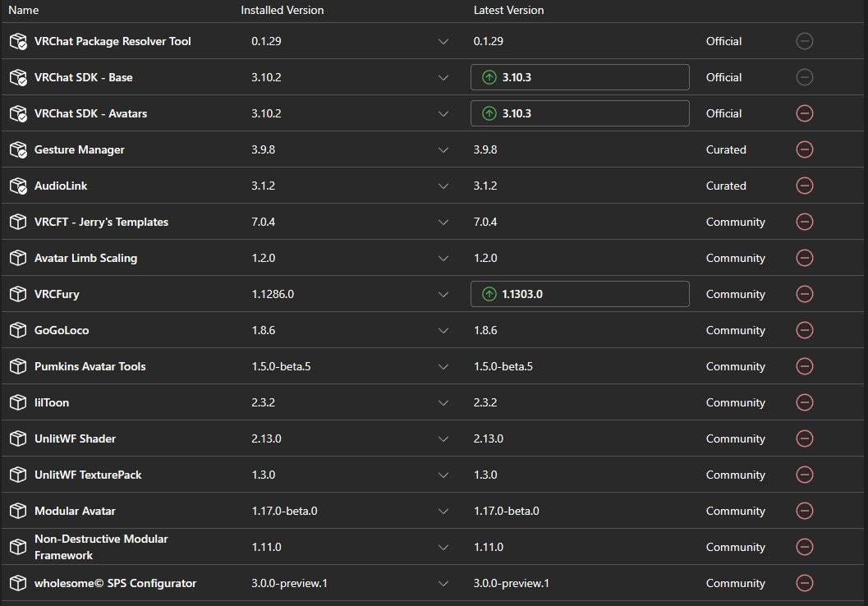The image size is (868, 606).
Task: Remove the VRCFury package
Action: pyautogui.click(x=804, y=294)
